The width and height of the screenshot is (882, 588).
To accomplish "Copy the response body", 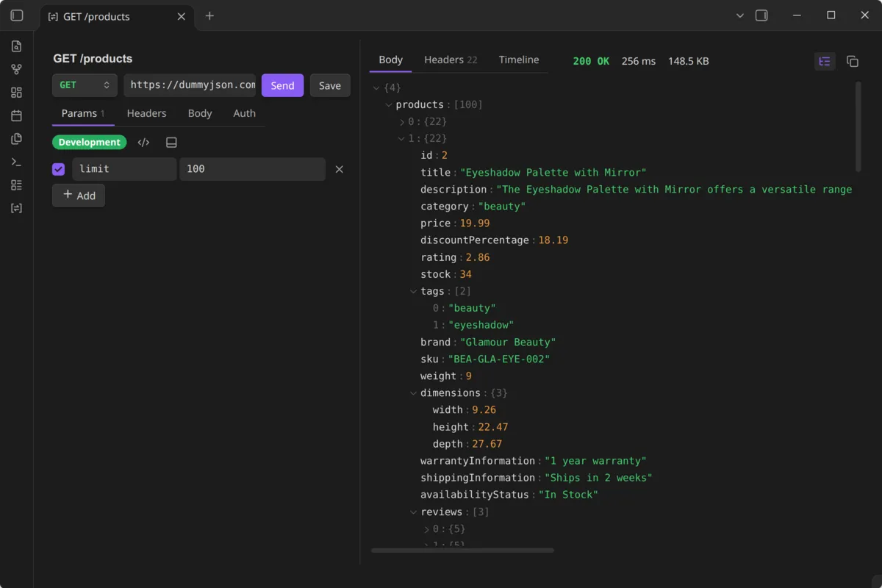I will click(853, 62).
